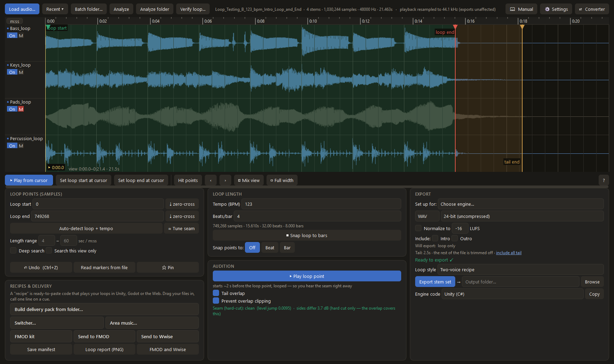The height and width of the screenshot is (364, 614).
Task: Mute the Bass_loop stem
Action: coord(21,36)
